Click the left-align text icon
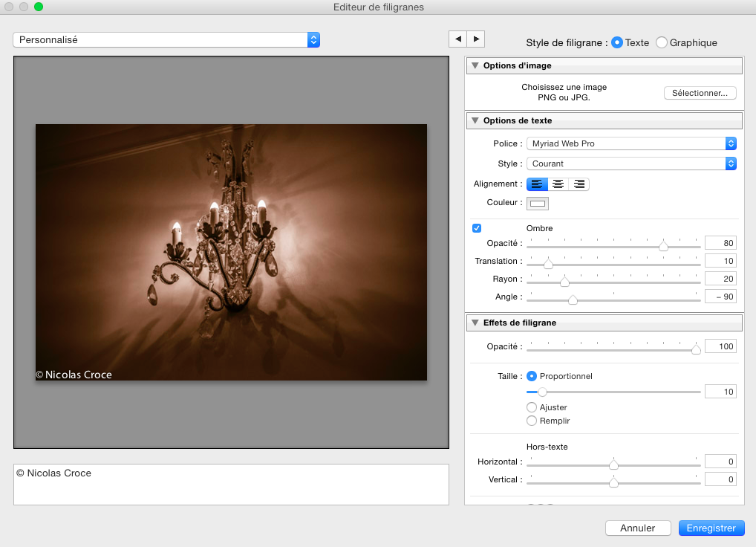Viewport: 756px width, 547px height. pyautogui.click(x=537, y=184)
